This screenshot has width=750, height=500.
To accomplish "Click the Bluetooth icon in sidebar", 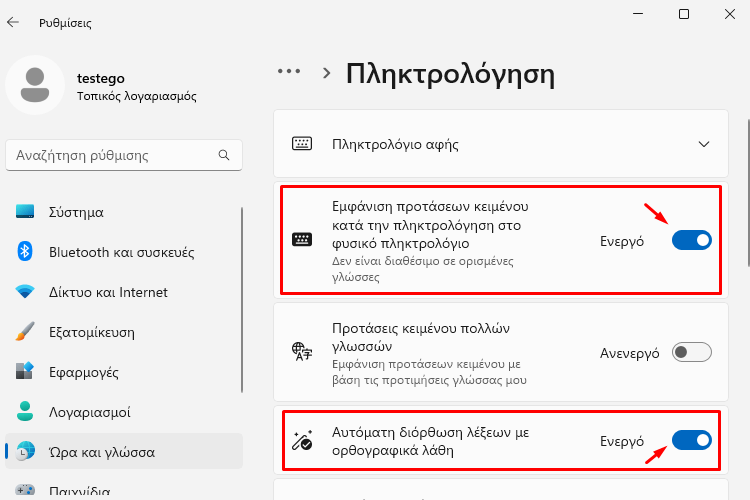I will click(x=25, y=251).
